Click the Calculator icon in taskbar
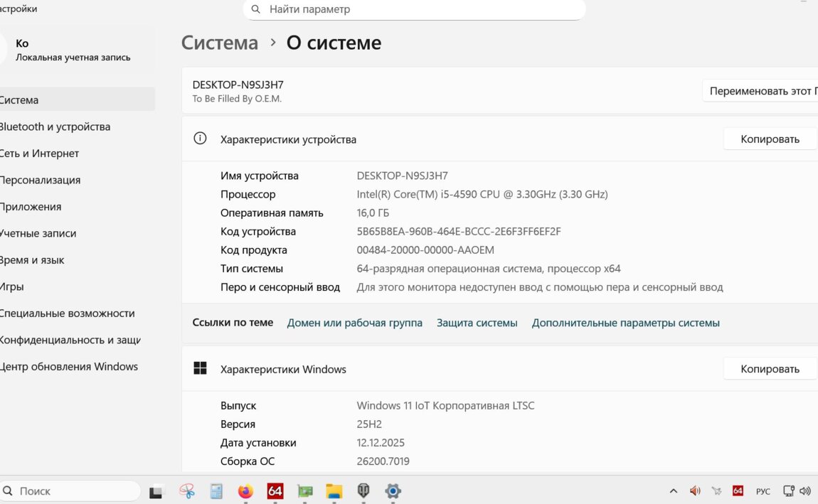The width and height of the screenshot is (818, 504). [x=216, y=490]
